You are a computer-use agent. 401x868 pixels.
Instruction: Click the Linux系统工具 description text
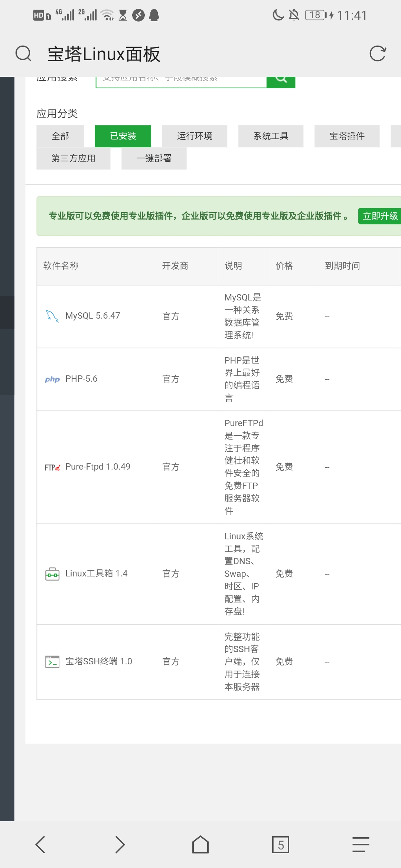pos(244,574)
